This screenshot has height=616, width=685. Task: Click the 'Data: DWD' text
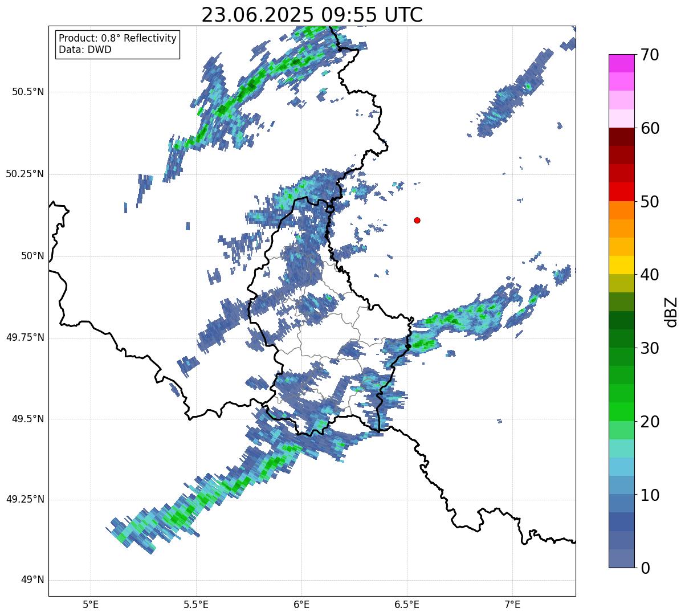point(85,50)
